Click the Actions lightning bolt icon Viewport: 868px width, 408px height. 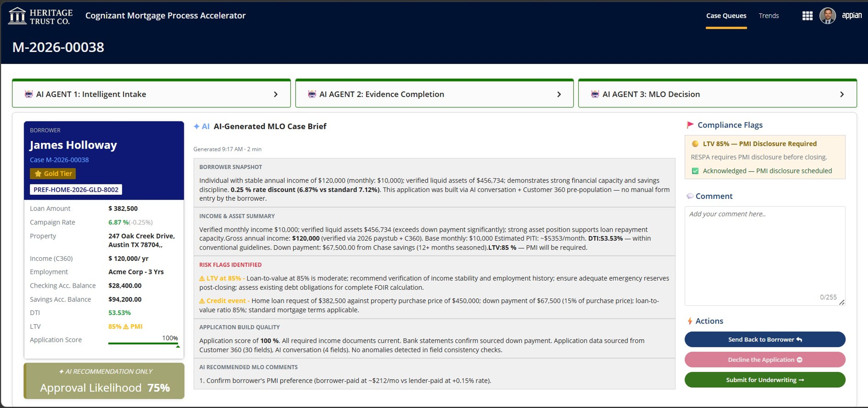pyautogui.click(x=690, y=321)
